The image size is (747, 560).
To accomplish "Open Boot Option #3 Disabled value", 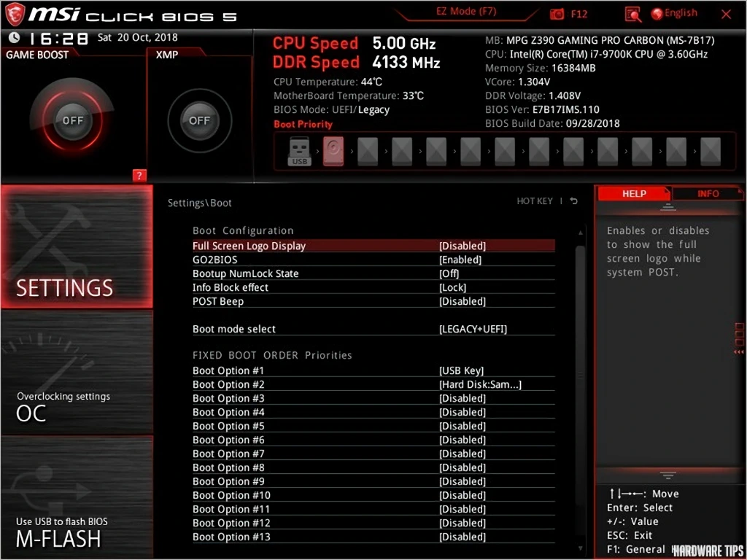I will [x=462, y=398].
